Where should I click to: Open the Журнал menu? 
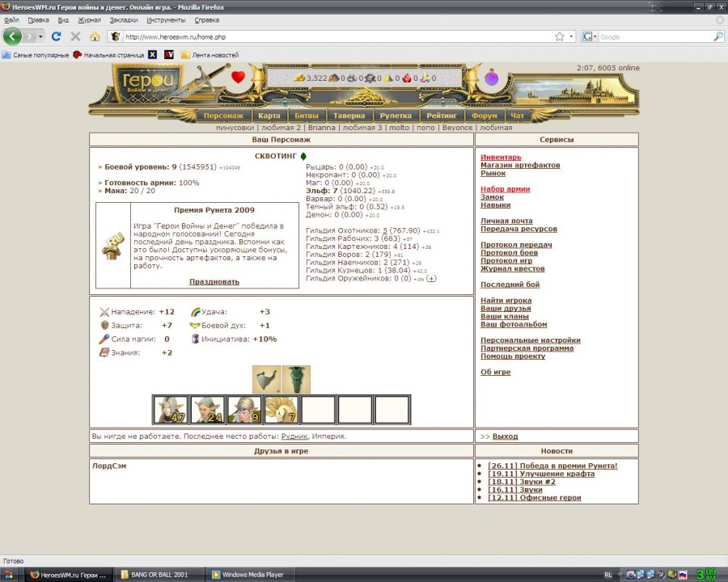(89, 20)
